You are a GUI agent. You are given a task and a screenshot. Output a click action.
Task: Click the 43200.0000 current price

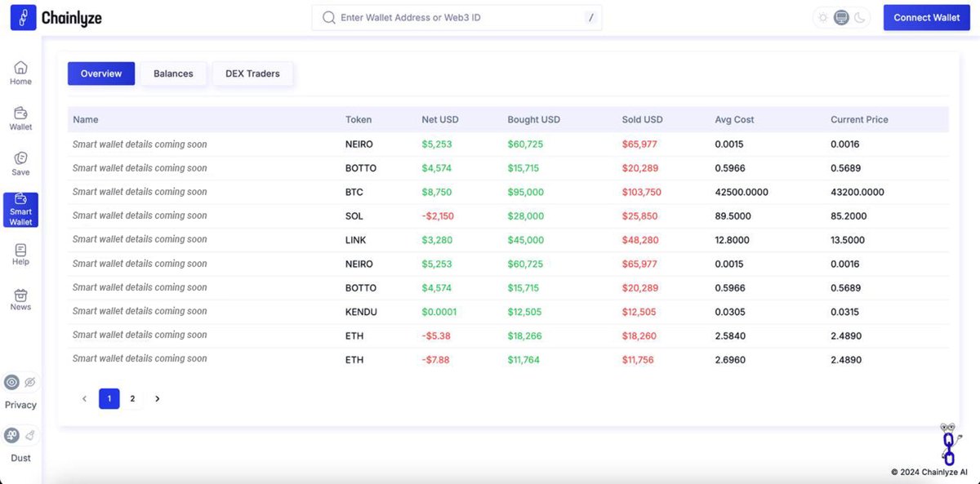[857, 193]
